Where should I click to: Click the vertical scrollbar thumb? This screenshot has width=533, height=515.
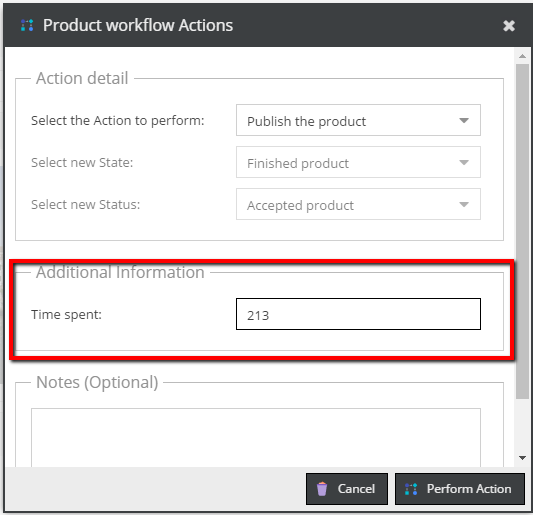[522, 231]
